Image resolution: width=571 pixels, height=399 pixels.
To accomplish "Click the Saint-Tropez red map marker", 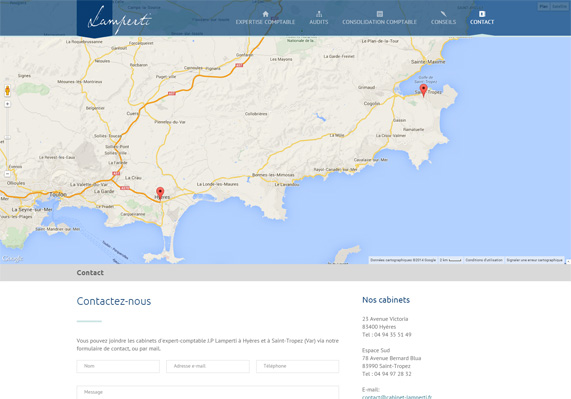I will [x=423, y=90].
